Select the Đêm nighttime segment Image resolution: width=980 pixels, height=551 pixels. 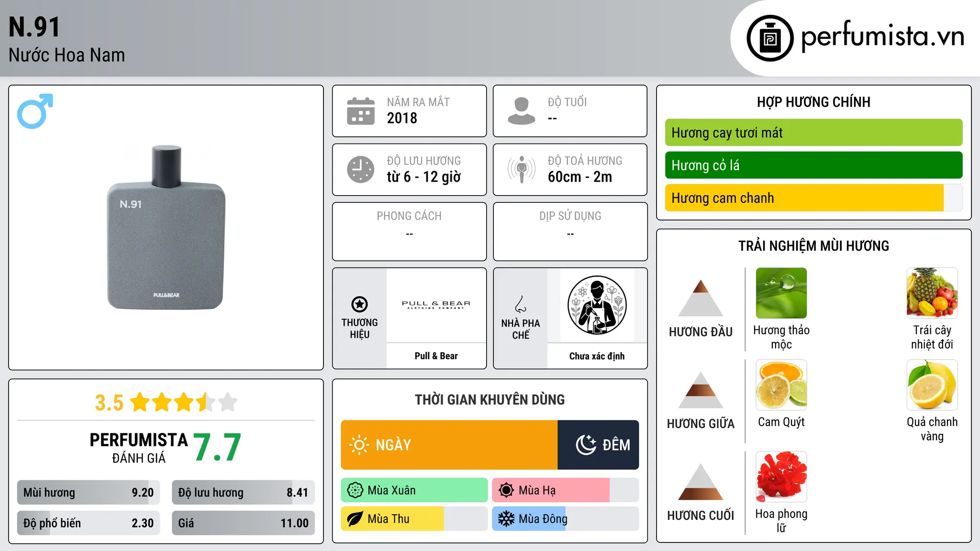598,445
